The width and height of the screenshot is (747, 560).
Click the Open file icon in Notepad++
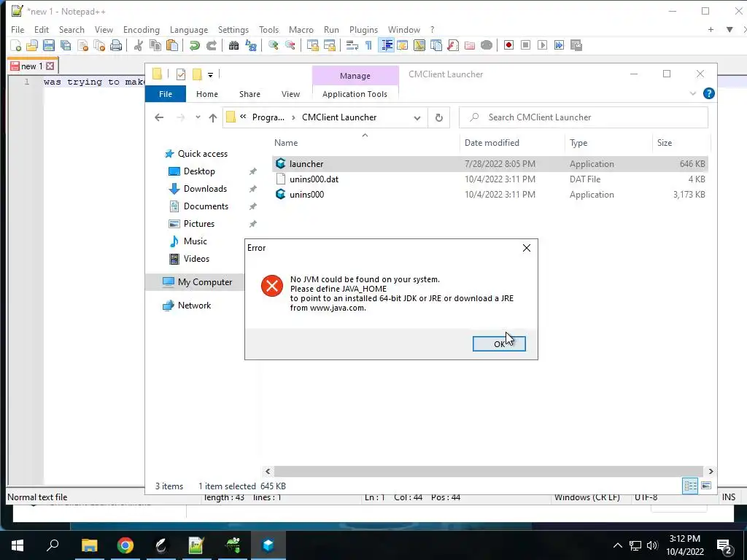(x=32, y=45)
